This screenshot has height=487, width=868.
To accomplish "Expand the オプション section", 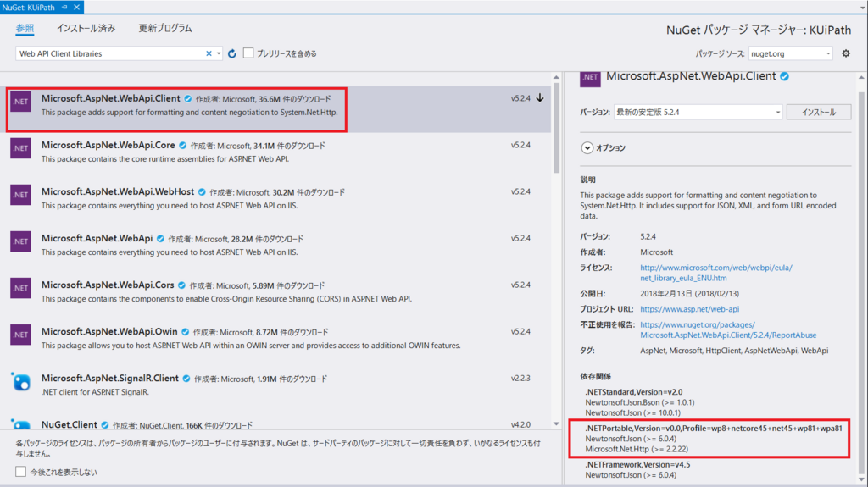I will (x=587, y=147).
